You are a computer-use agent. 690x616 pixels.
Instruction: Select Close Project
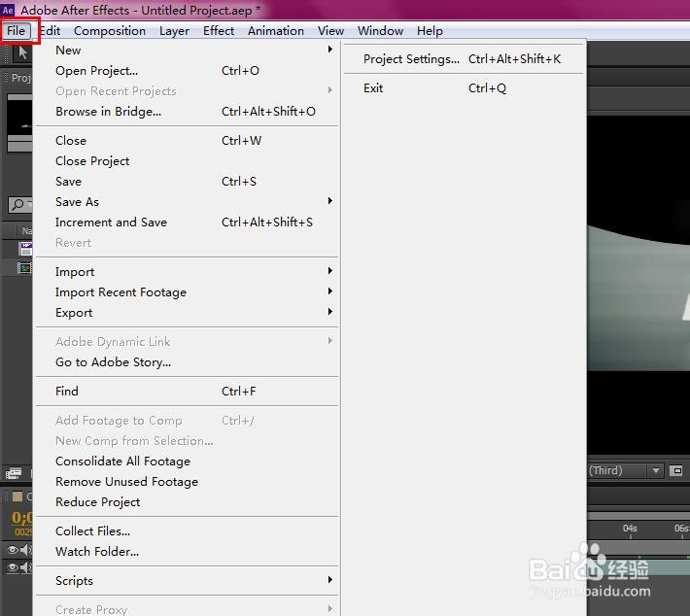click(x=187, y=161)
